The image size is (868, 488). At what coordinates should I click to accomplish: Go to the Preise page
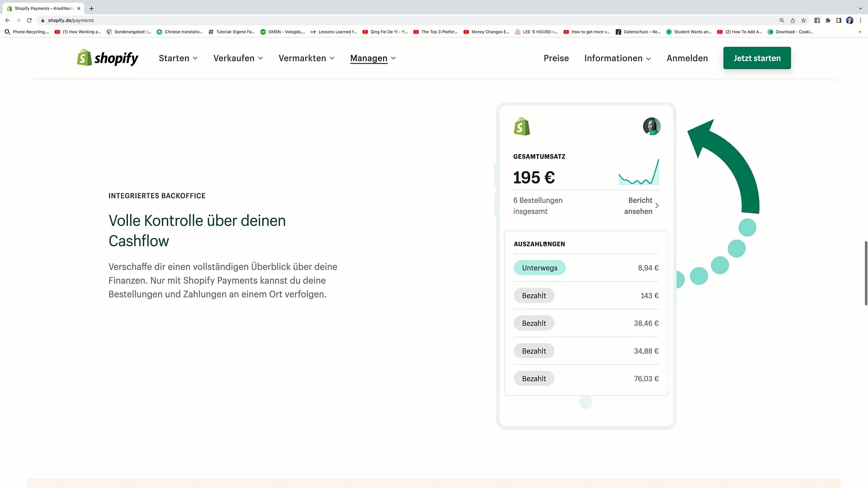pos(556,58)
